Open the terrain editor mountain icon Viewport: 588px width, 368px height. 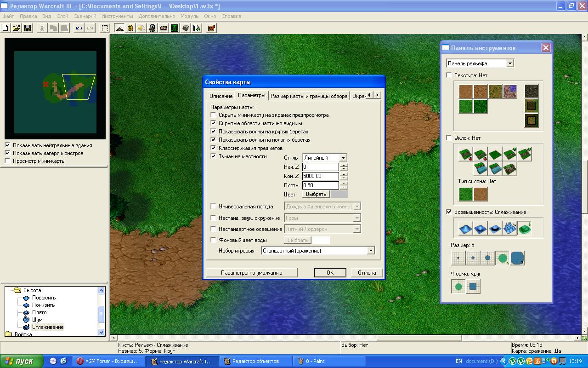pos(119,28)
